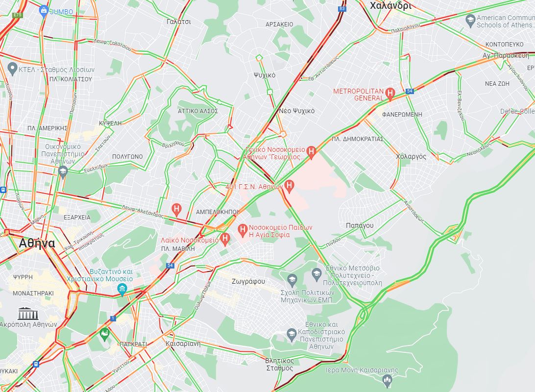This screenshot has height=392, width=535.
Task: Click the Ιερά Μονή Καισαριανής monastery marker
Action: (x=387, y=381)
